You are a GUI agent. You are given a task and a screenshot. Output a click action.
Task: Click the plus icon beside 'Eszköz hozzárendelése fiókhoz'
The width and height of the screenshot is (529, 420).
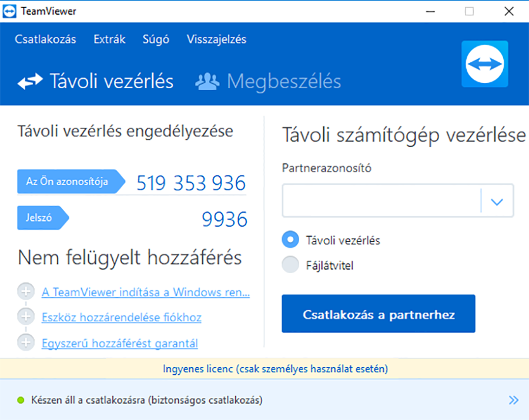(26, 317)
